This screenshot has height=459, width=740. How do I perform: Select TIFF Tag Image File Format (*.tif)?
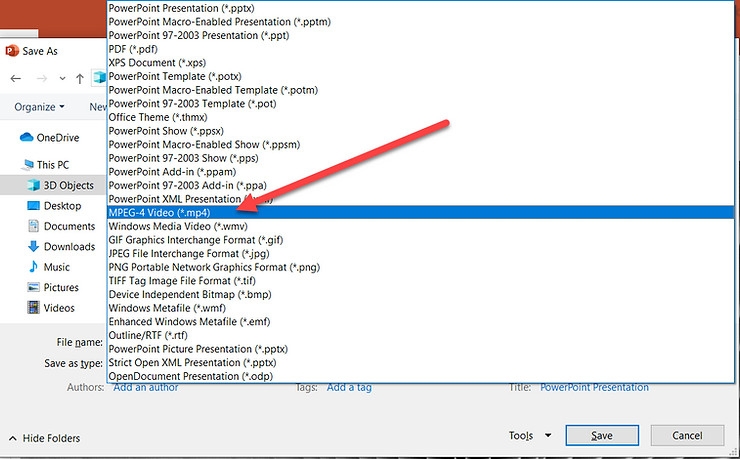[420, 281]
